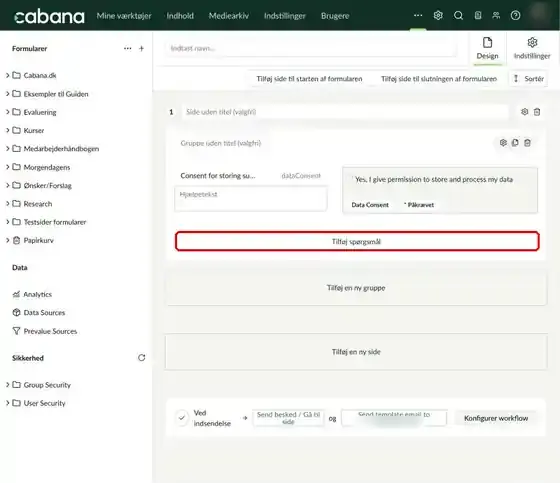Click the form name input field
Image resolution: width=560 pixels, height=483 pixels.
(311, 48)
